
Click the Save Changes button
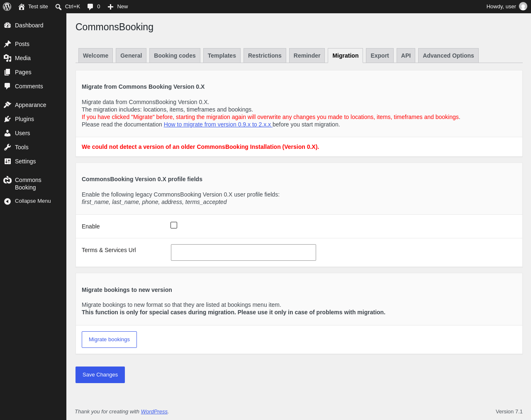tap(100, 375)
